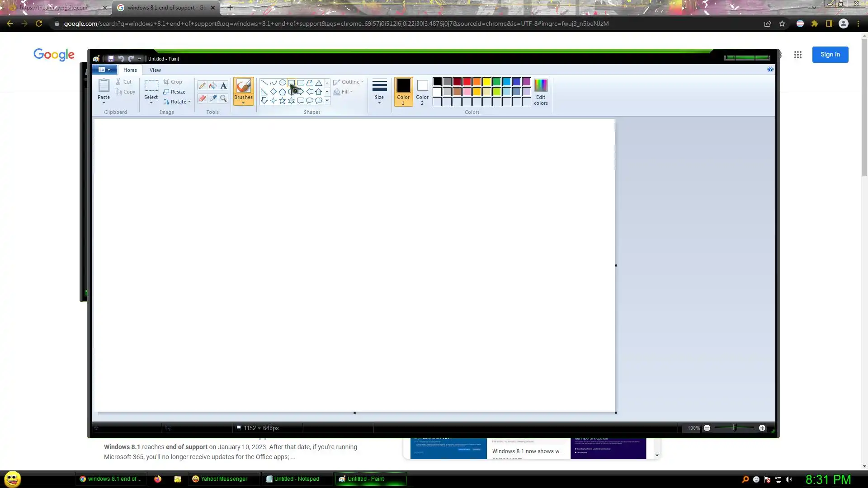Pick the red color swatch
868x488 pixels.
467,82
